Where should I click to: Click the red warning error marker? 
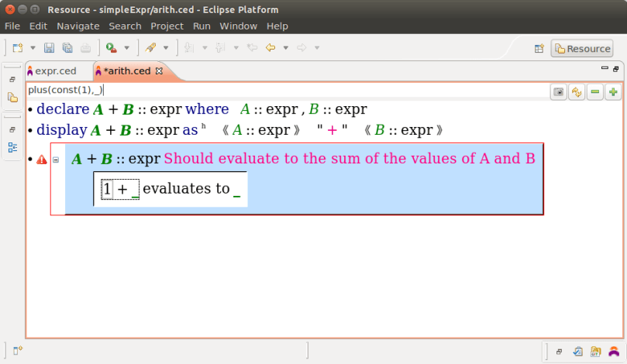[x=42, y=160]
